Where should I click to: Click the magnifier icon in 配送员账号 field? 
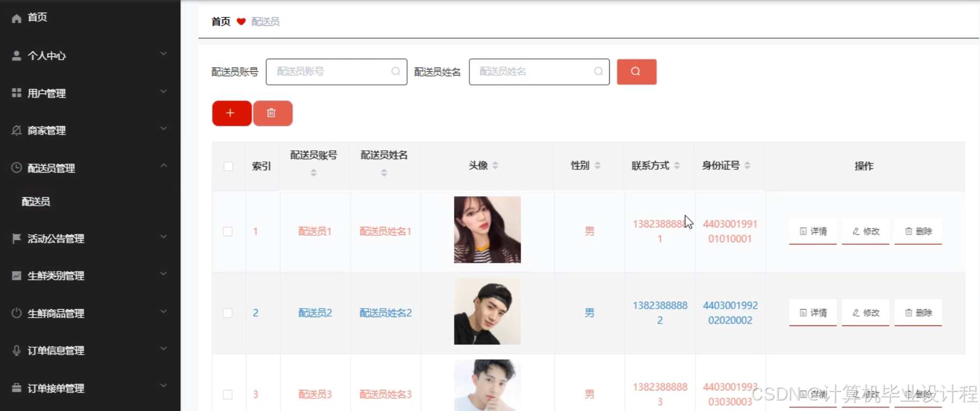(x=396, y=71)
